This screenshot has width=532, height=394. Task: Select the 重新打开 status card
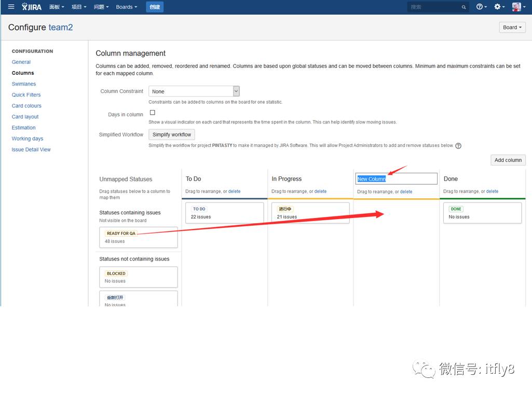139,298
